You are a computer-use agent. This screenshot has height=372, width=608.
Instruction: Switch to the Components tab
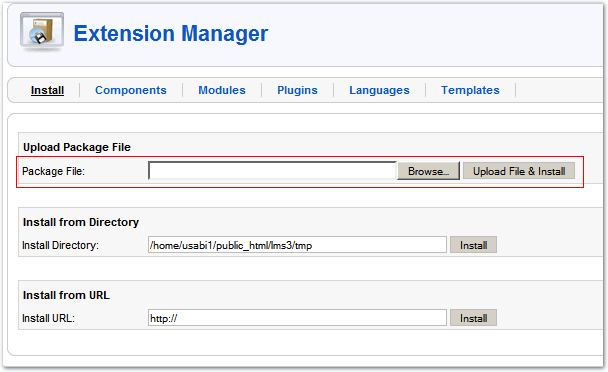131,90
